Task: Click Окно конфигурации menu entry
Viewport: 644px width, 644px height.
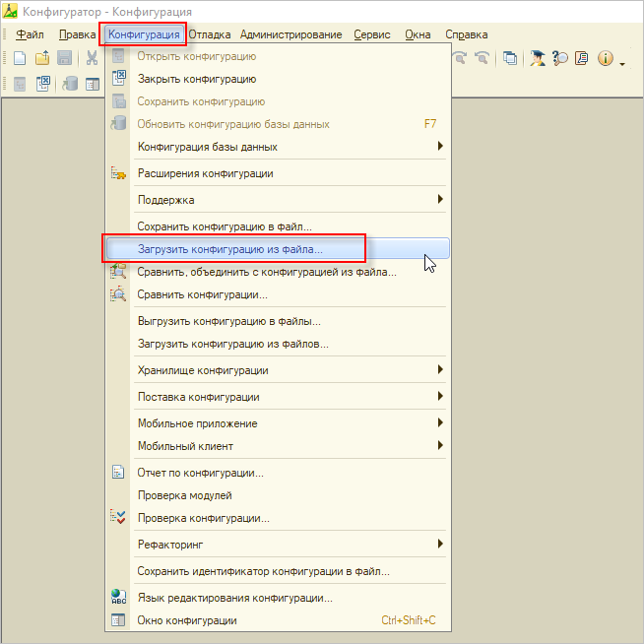Action: 187,620
